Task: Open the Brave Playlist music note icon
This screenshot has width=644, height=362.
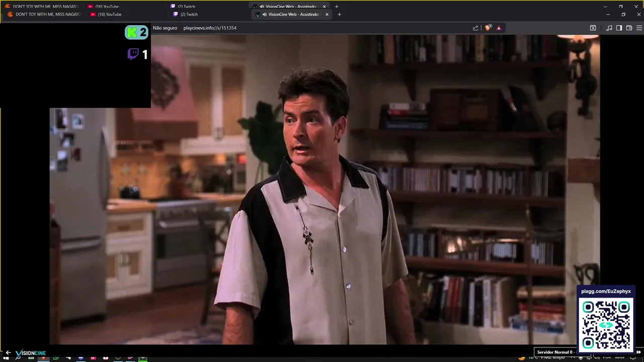Action: click(609, 28)
